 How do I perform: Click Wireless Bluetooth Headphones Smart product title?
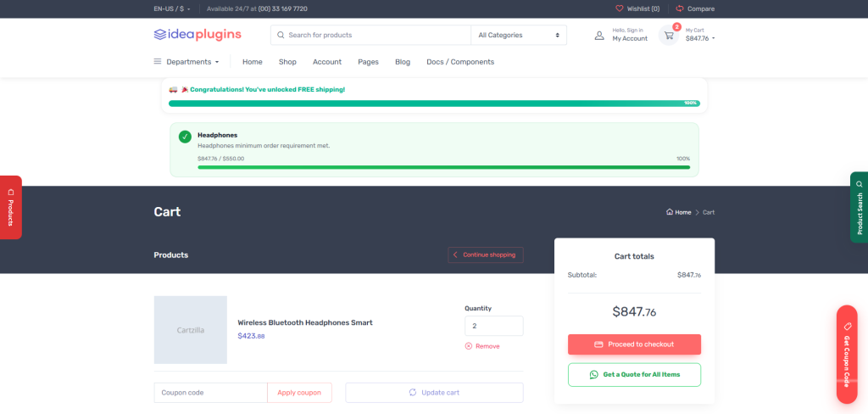[305, 322]
